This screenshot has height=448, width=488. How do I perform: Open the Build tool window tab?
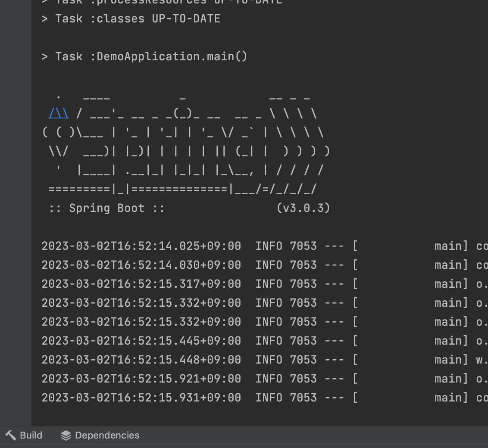pyautogui.click(x=24, y=435)
